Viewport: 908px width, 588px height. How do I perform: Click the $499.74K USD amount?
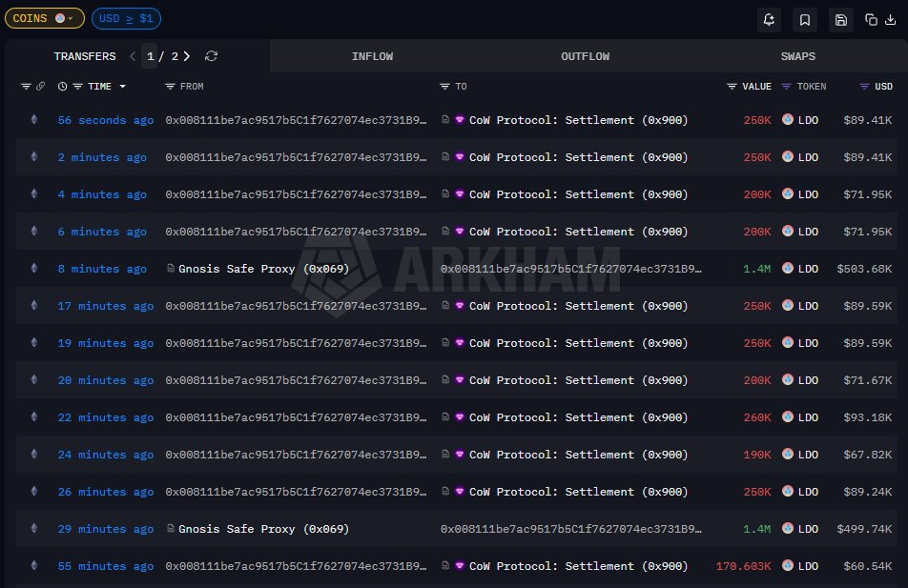(x=864, y=529)
